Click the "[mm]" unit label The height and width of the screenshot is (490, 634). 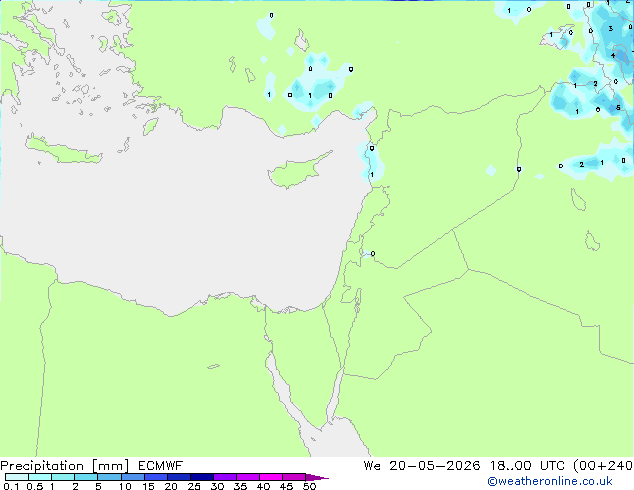pyautogui.click(x=111, y=466)
